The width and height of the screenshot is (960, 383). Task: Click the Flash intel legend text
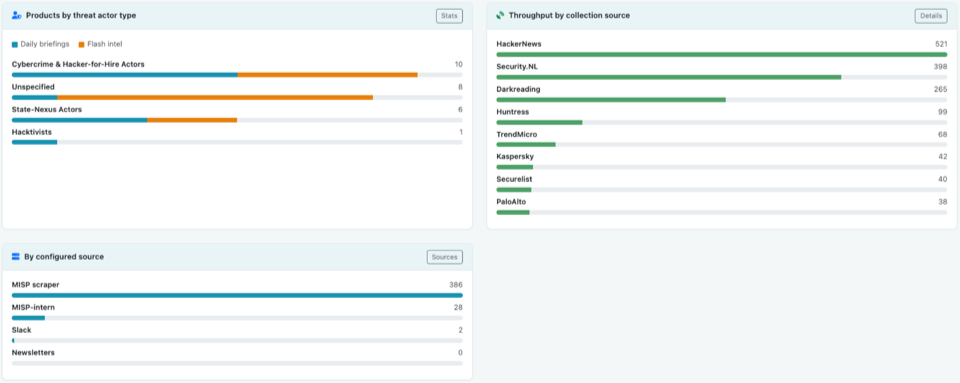pyautogui.click(x=105, y=45)
